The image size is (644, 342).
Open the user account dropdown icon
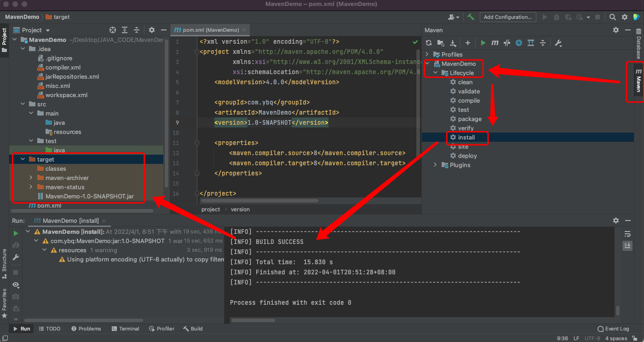pyautogui.click(x=454, y=17)
